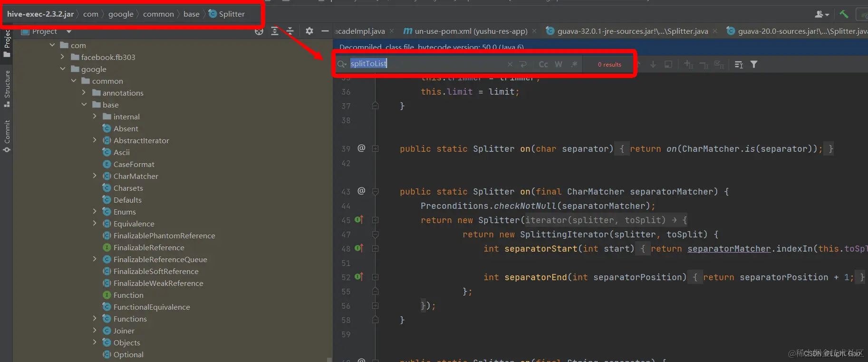
Task: Click the base breadcrumb segment
Action: coord(192,14)
